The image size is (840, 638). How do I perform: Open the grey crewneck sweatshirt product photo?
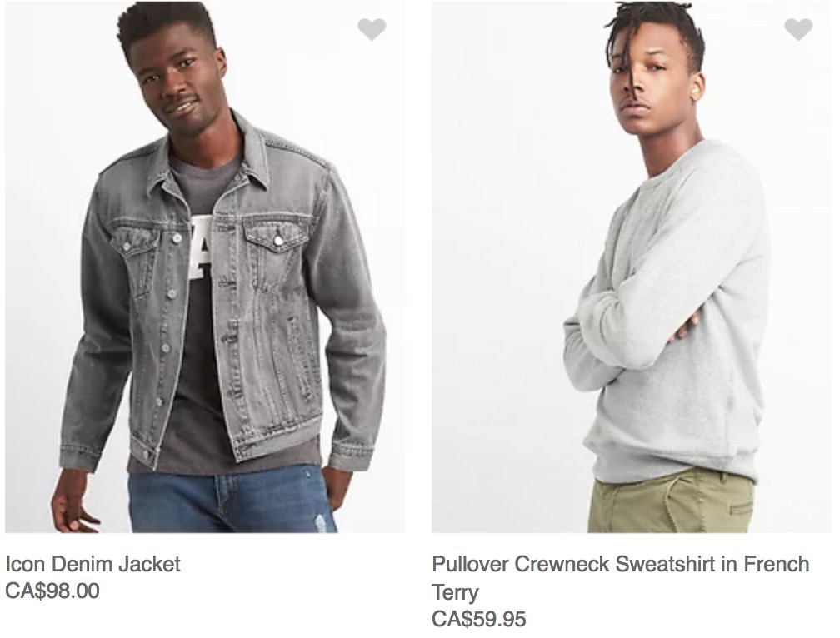[632, 267]
